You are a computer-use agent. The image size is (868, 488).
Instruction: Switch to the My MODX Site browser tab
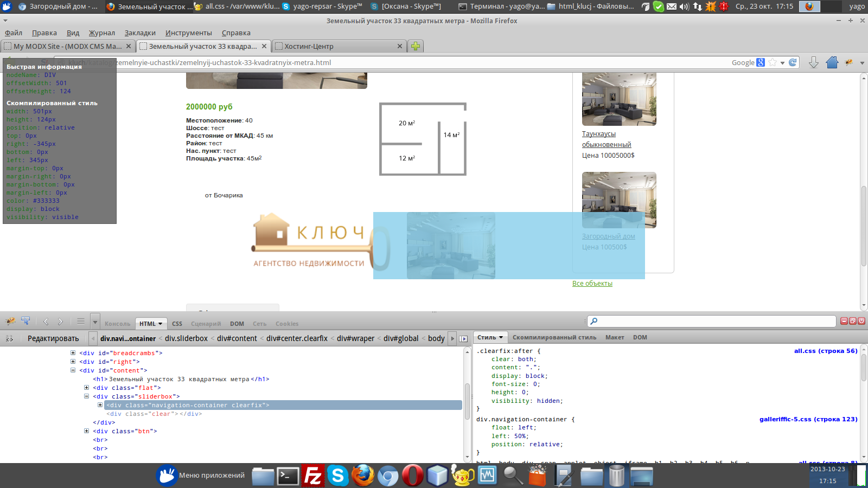[x=68, y=46]
